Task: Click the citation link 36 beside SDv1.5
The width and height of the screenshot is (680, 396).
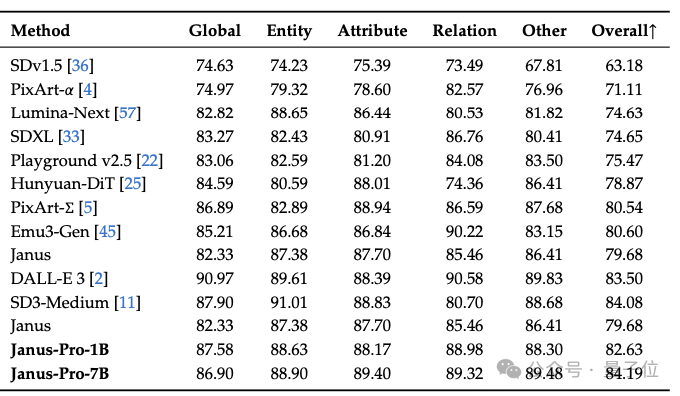Action: tap(80, 65)
